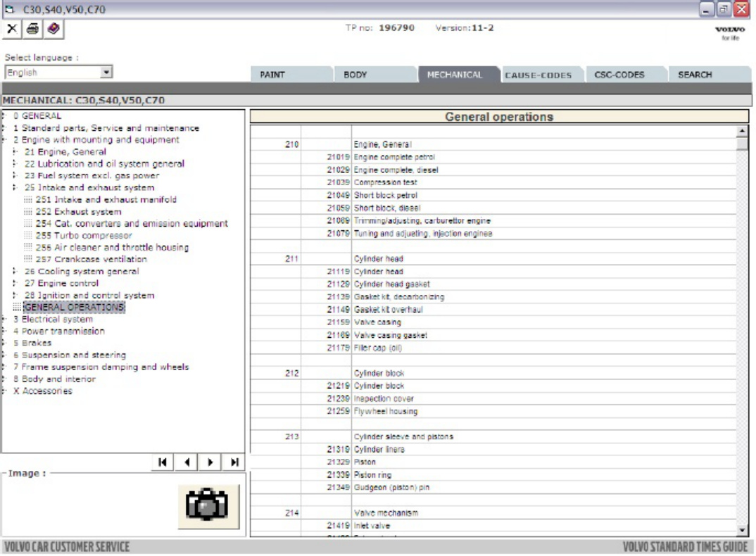Select 3 Electrical system
Image resolution: width=756 pixels, height=556 pixels.
[53, 320]
